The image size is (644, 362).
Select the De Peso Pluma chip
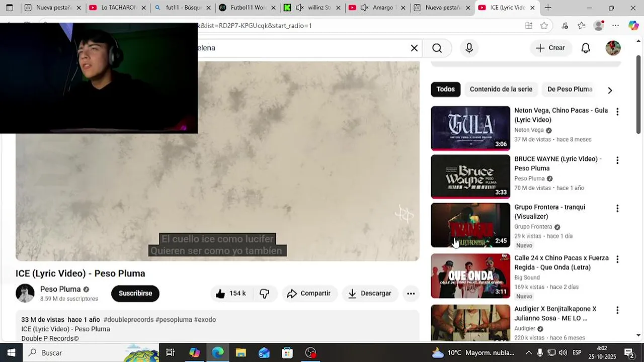[x=570, y=89]
